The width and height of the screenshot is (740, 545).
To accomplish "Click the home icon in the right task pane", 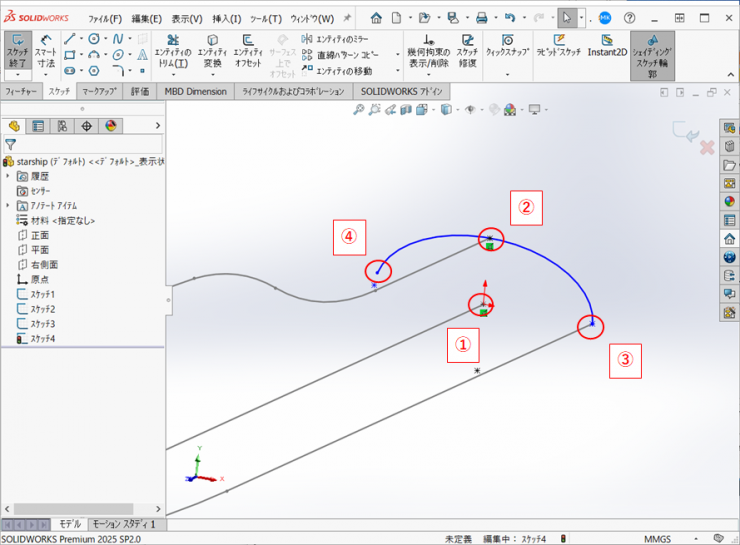I will coord(729,239).
